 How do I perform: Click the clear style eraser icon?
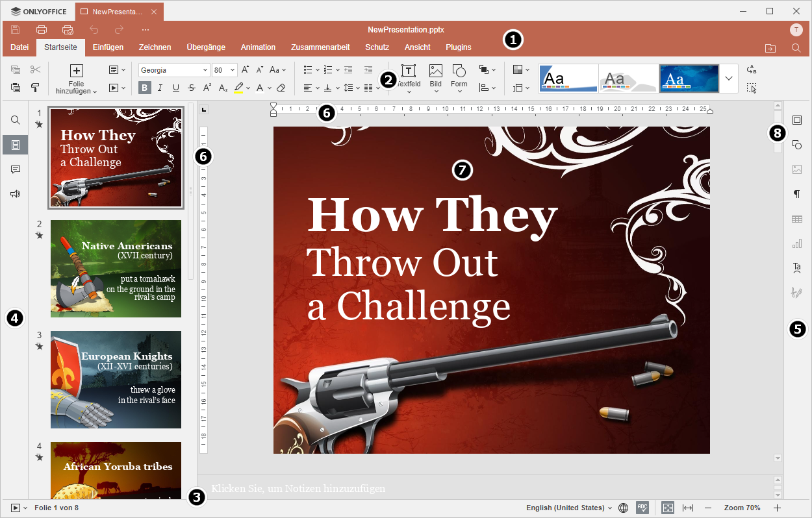pos(281,88)
